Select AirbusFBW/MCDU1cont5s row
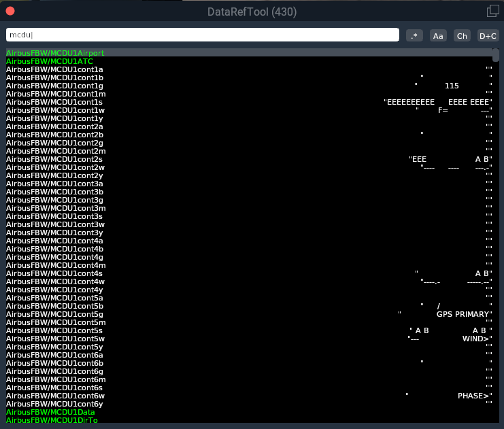This screenshot has width=504, height=429. (x=249, y=330)
